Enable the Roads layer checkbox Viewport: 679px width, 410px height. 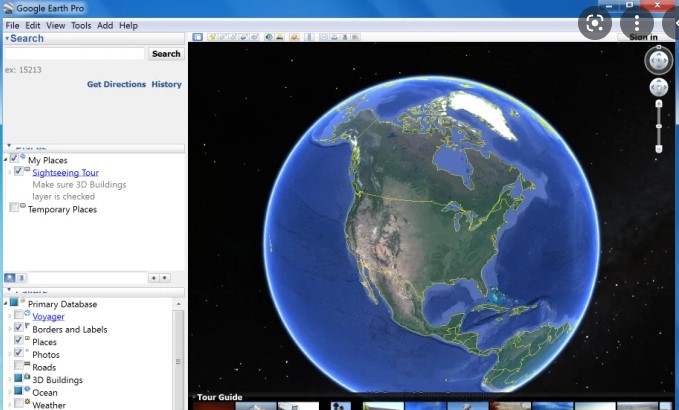18,365
